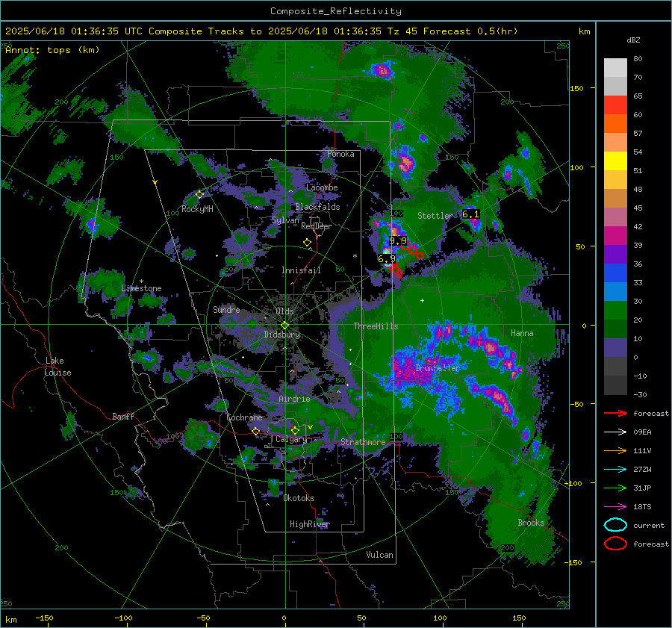
Task: Click the red swatch between 65 and 60 dBZ
Action: click(x=615, y=105)
